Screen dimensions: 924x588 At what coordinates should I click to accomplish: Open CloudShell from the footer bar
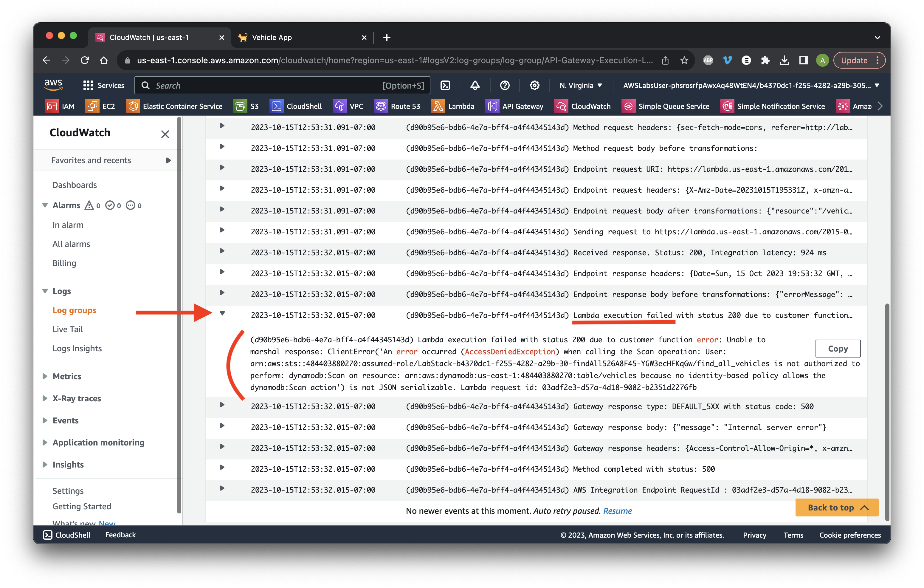click(x=67, y=535)
